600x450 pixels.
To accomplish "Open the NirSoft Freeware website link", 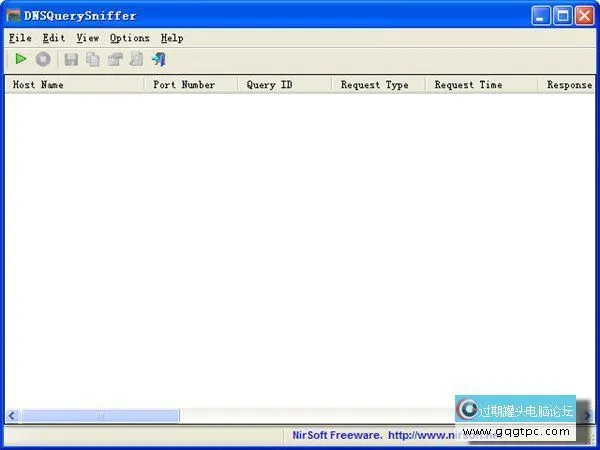I will coord(394,435).
